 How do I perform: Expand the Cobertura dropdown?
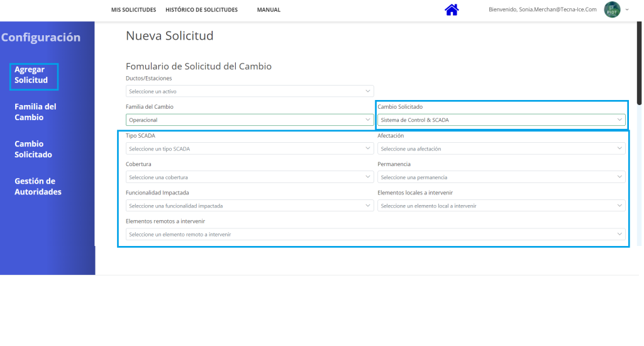(x=250, y=177)
